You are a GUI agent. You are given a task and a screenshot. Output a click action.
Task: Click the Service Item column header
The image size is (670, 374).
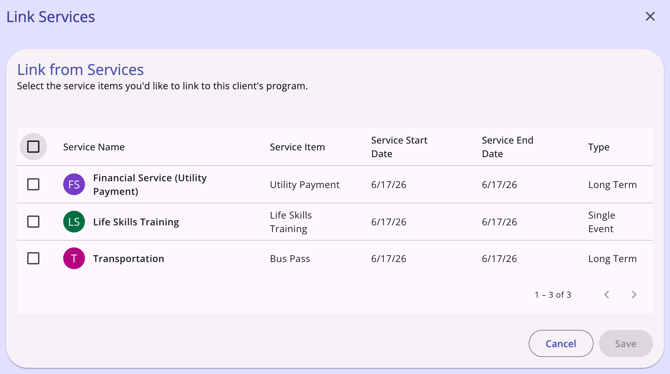297,147
